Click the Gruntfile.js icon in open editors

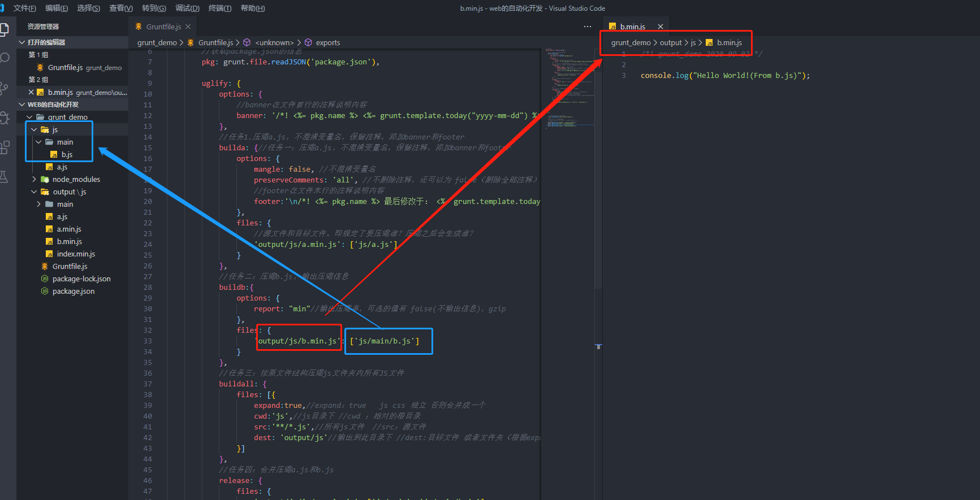click(x=40, y=67)
